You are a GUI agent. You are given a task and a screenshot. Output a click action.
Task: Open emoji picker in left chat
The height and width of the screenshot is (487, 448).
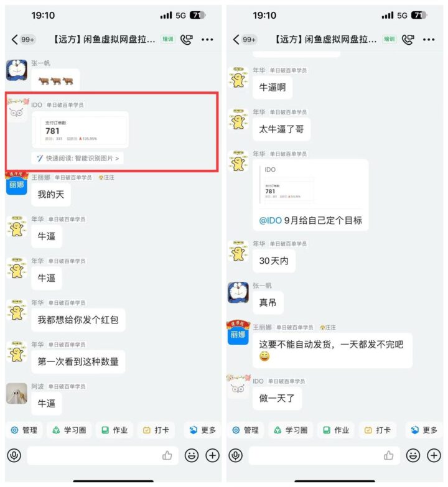click(x=192, y=456)
